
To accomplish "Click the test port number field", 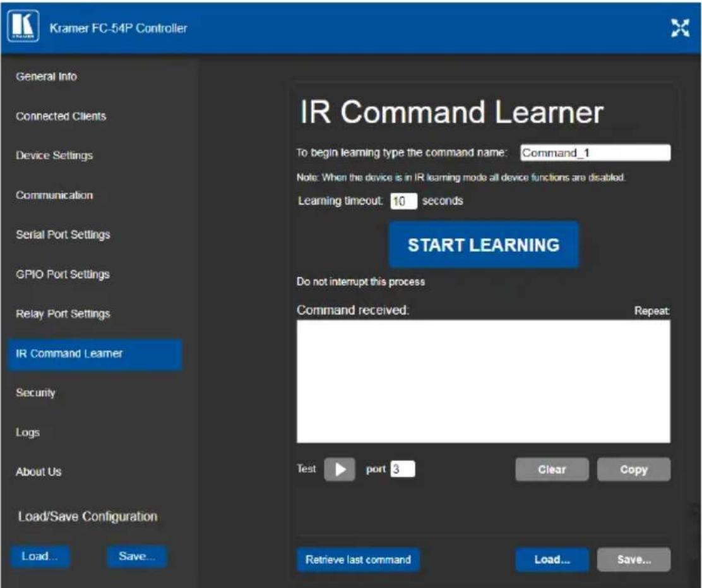I will (403, 469).
